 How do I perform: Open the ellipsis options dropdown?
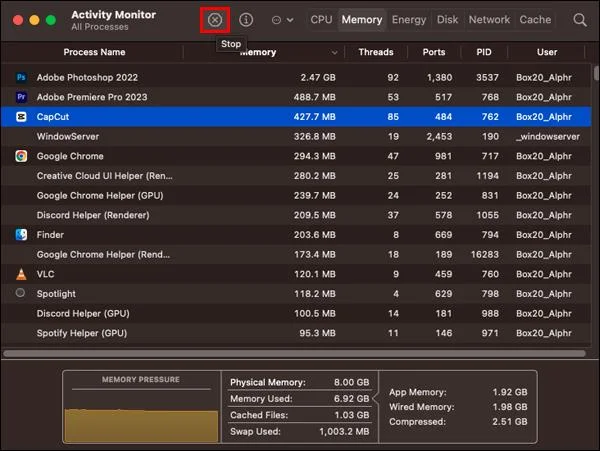(282, 20)
